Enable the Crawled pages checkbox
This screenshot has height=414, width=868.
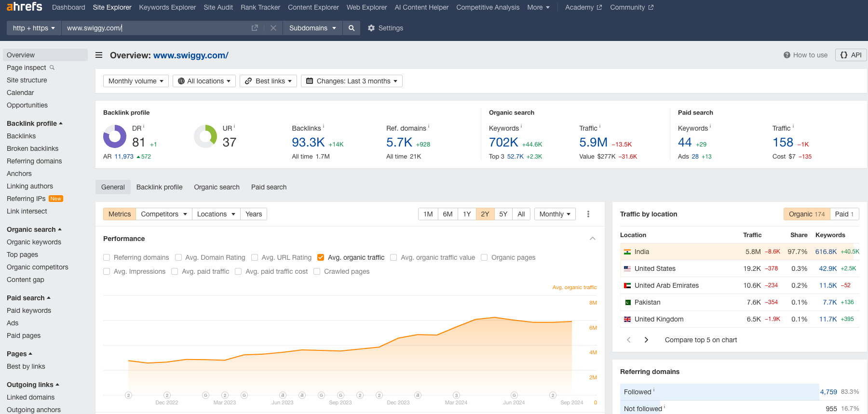coord(317,271)
